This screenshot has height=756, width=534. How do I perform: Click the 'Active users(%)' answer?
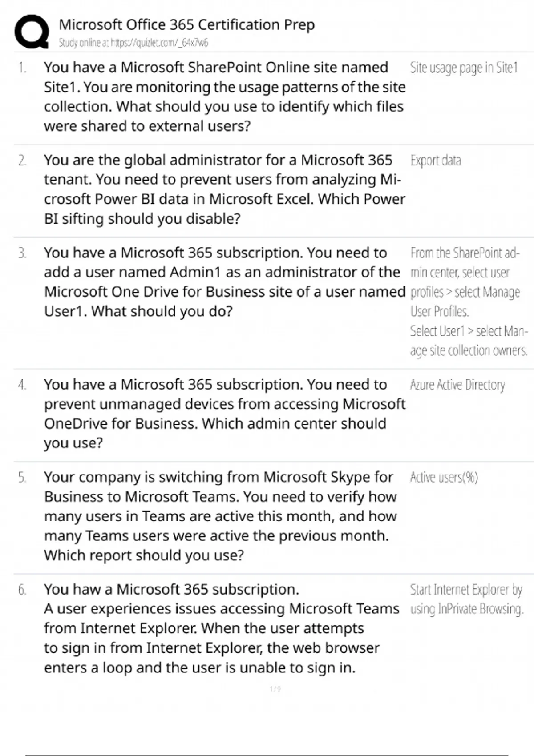click(444, 478)
